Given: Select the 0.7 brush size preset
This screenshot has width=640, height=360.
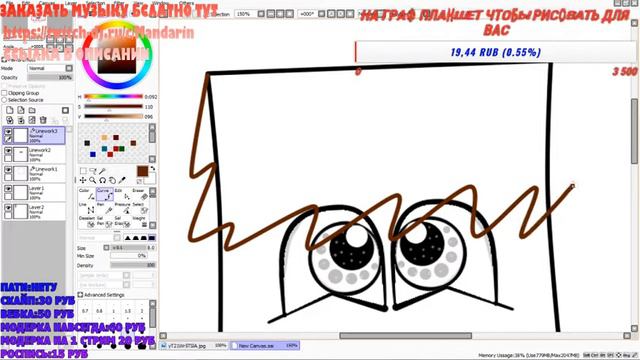Looking at the screenshot, I should coord(85,311).
